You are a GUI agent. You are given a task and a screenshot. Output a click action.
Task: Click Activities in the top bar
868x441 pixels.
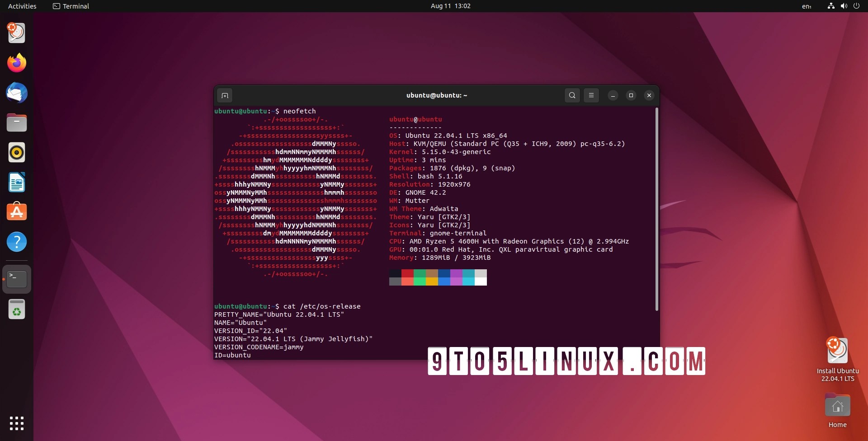(x=21, y=6)
